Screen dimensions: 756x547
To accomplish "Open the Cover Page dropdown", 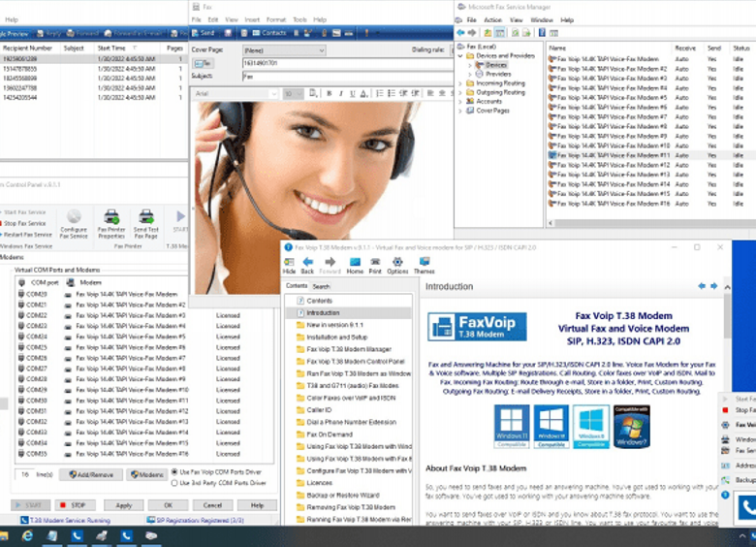I will (284, 50).
